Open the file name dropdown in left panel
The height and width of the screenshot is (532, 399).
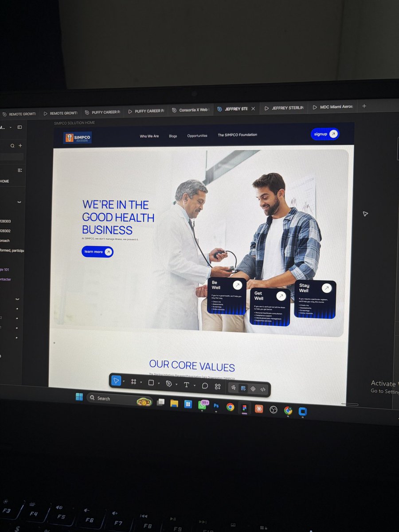(x=10, y=128)
